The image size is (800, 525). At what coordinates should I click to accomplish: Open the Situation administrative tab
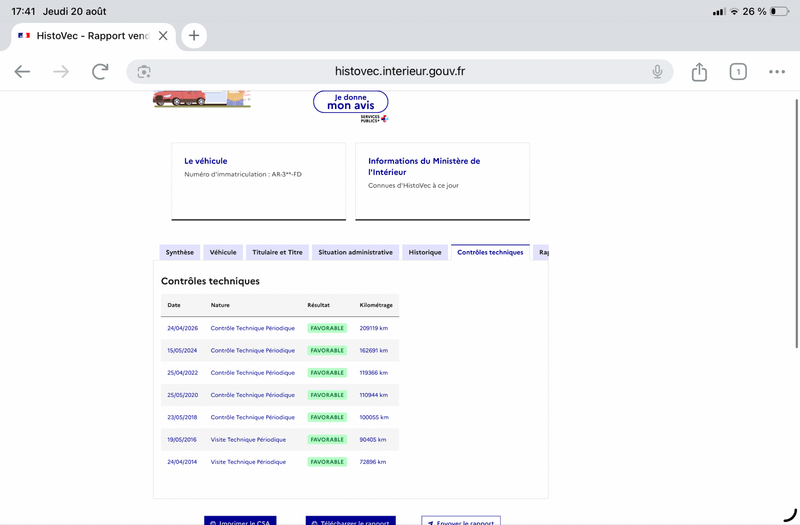tap(356, 253)
